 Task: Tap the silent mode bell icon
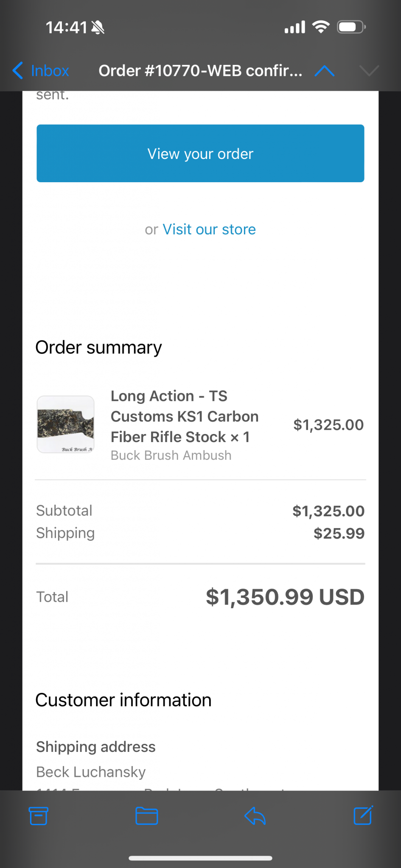[x=98, y=28]
